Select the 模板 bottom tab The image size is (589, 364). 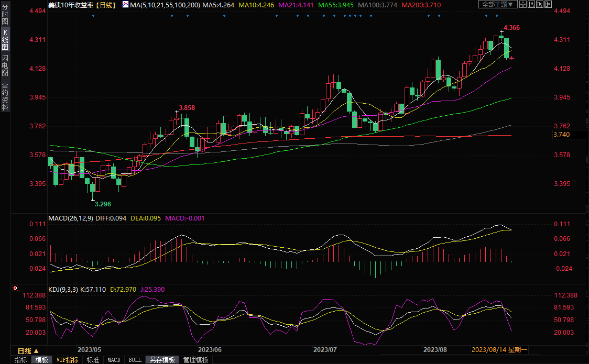tap(42, 360)
